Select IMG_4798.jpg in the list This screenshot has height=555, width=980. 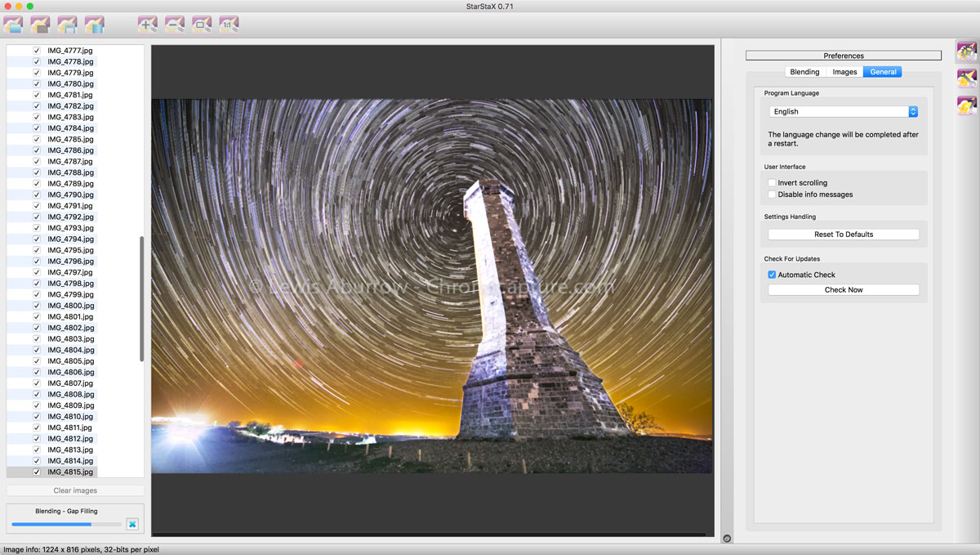pyautogui.click(x=70, y=284)
